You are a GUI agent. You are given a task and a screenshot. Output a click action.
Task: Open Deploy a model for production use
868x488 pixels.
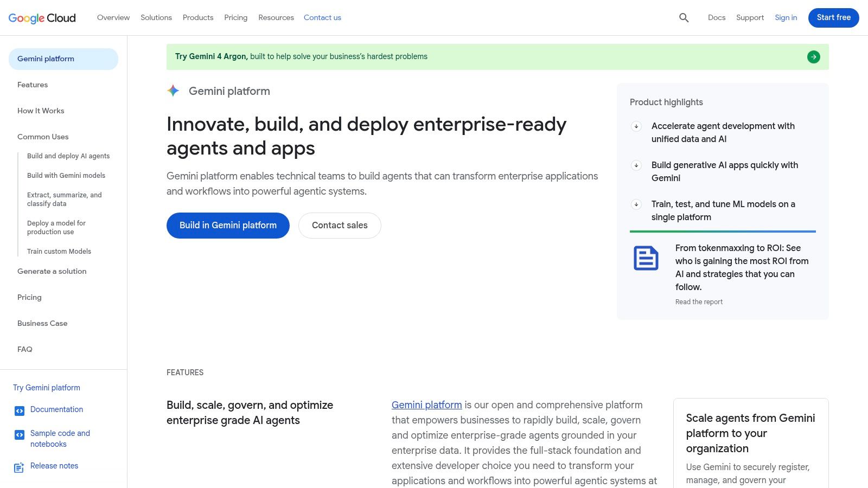56,228
